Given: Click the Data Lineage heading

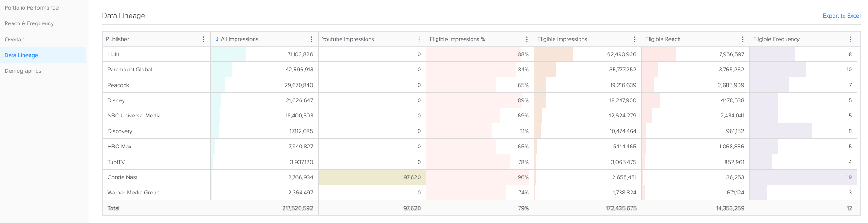Looking at the screenshot, I should tap(124, 16).
